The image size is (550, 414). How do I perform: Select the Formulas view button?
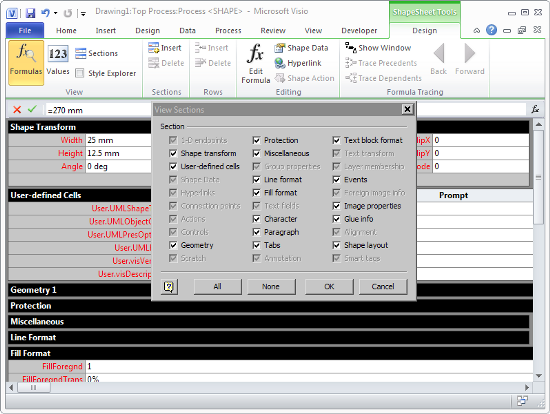coord(26,62)
